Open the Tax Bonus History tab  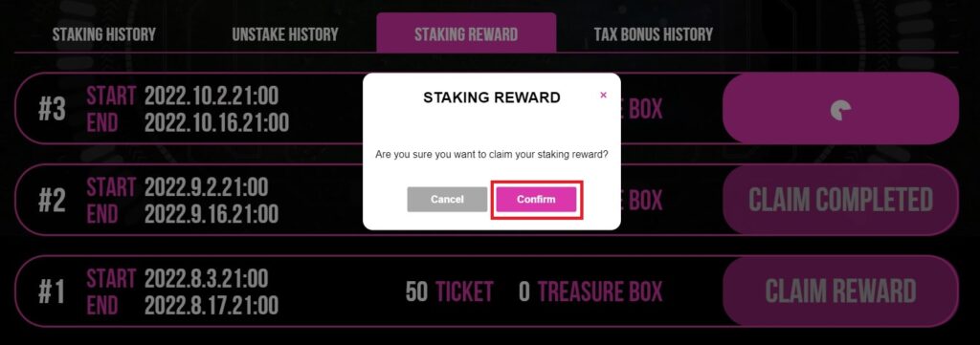(653, 33)
